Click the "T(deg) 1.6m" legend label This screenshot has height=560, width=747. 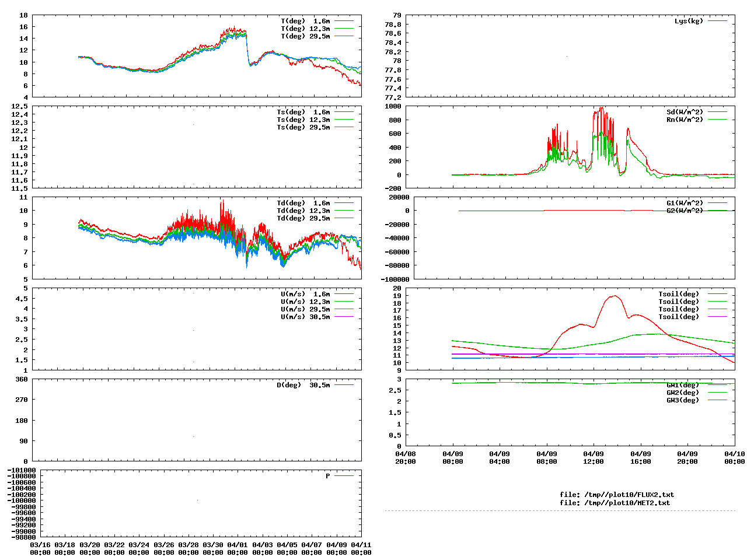coord(305,21)
